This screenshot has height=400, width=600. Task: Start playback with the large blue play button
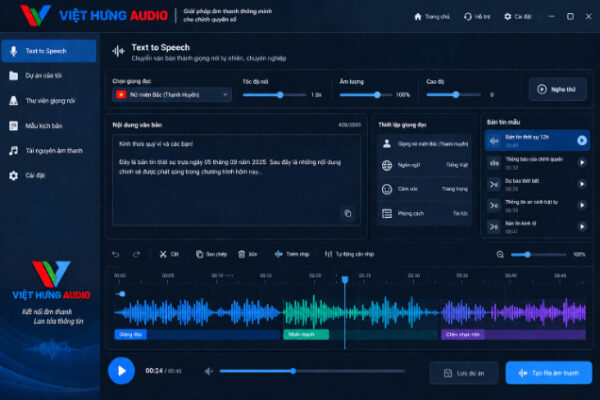121,371
